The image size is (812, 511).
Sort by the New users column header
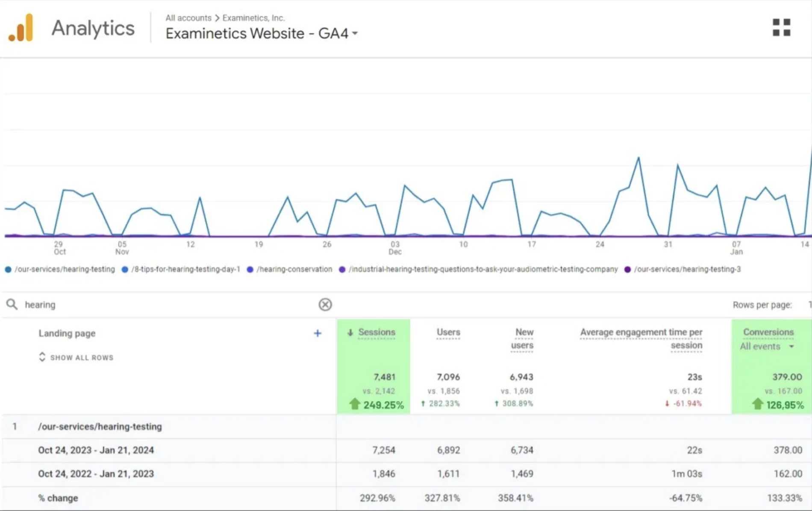pyautogui.click(x=522, y=338)
